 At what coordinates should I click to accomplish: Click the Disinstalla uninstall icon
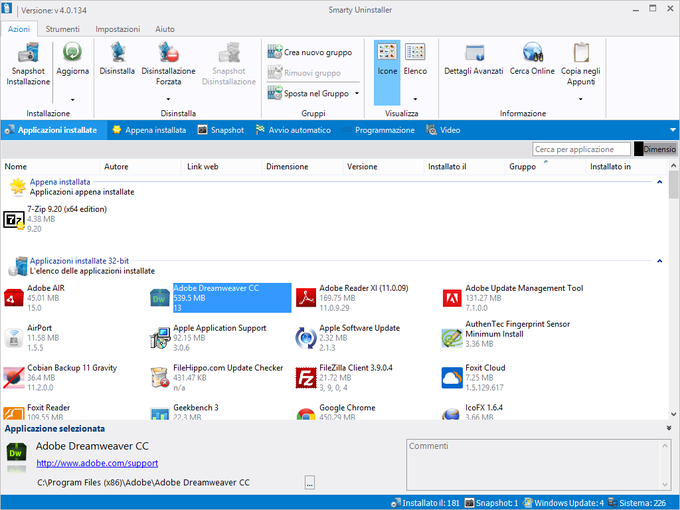[117, 52]
